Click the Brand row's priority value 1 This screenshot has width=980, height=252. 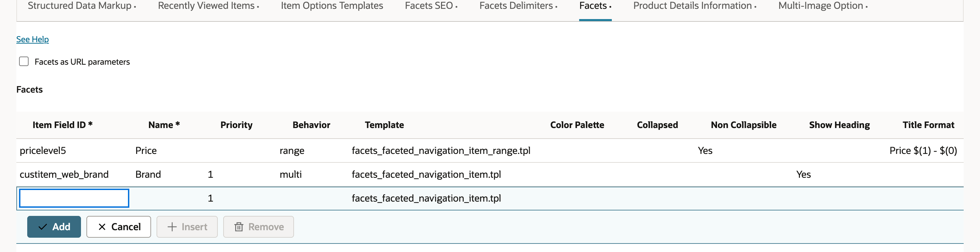210,174
